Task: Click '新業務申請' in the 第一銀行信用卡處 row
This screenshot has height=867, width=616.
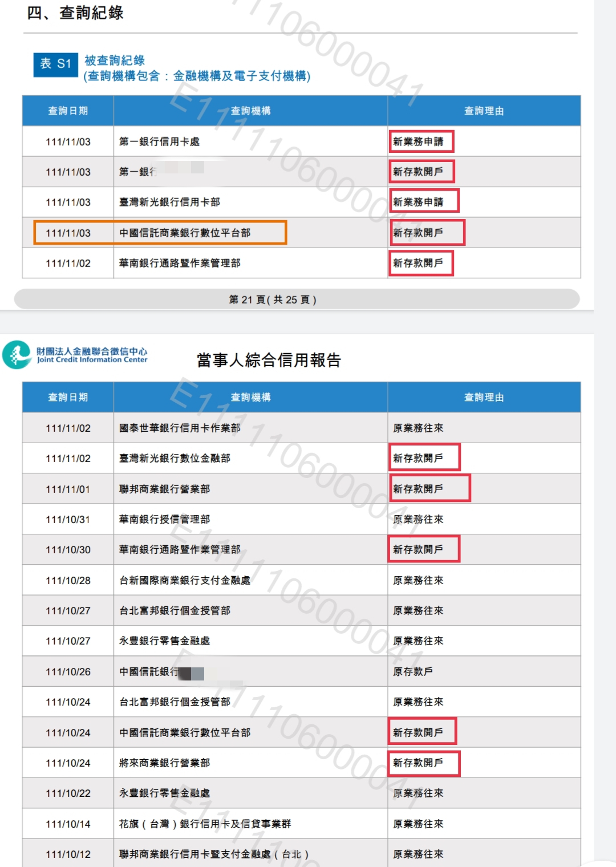Action: (x=418, y=141)
